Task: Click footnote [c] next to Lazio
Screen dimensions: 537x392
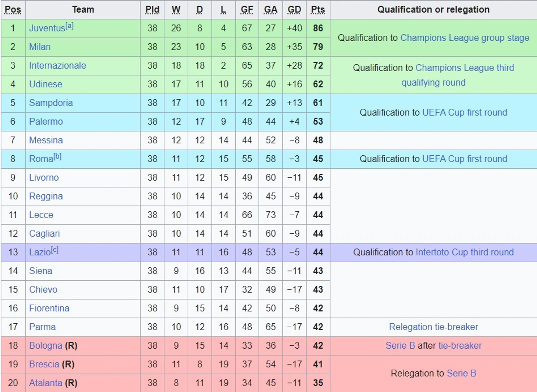Action: click(54, 250)
